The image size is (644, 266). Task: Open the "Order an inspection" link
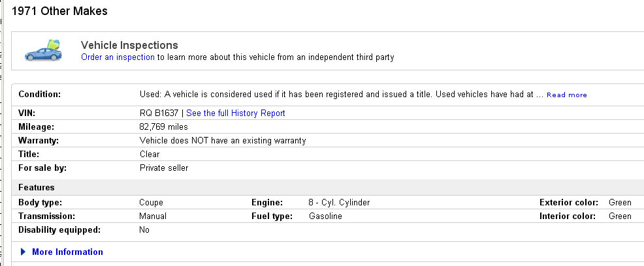[118, 57]
